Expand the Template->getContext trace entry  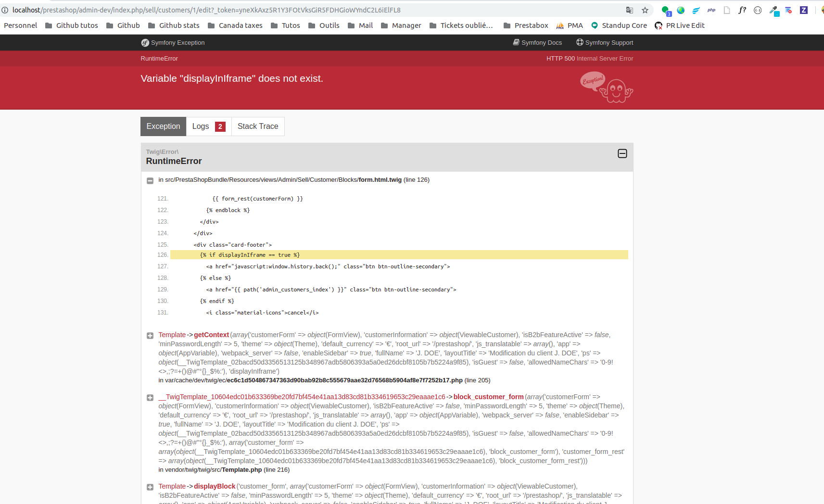coord(150,336)
